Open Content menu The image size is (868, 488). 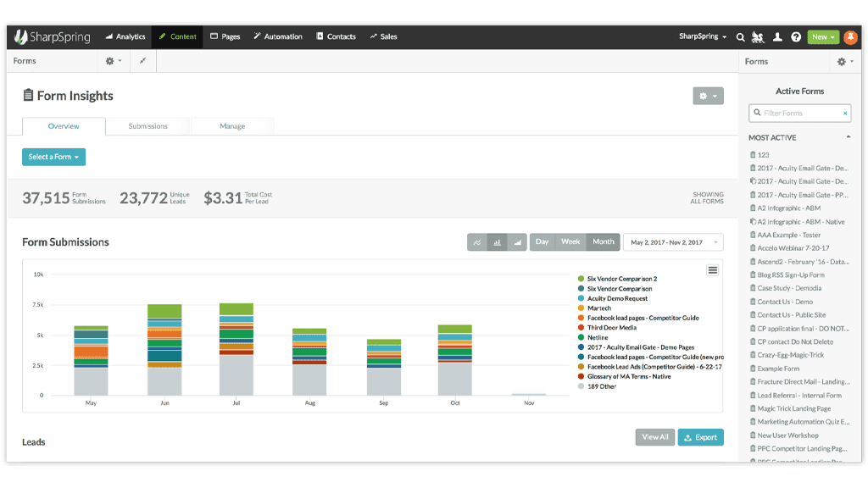click(177, 36)
